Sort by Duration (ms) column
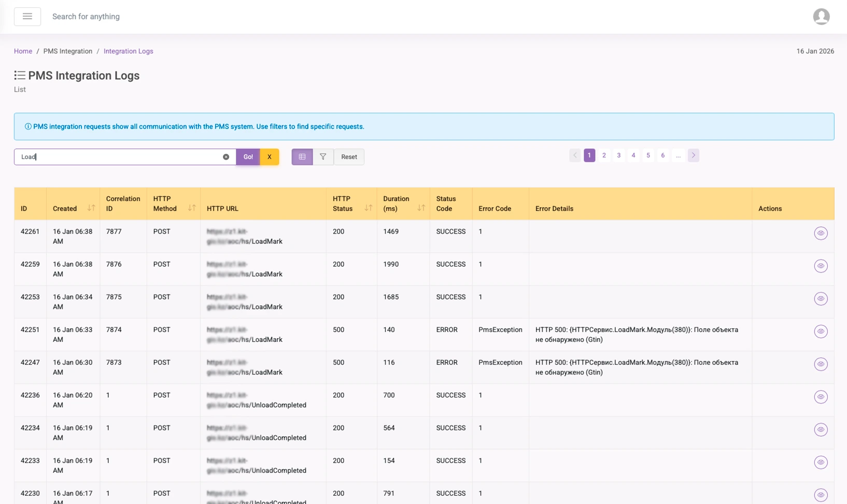847x504 pixels. pyautogui.click(x=421, y=208)
